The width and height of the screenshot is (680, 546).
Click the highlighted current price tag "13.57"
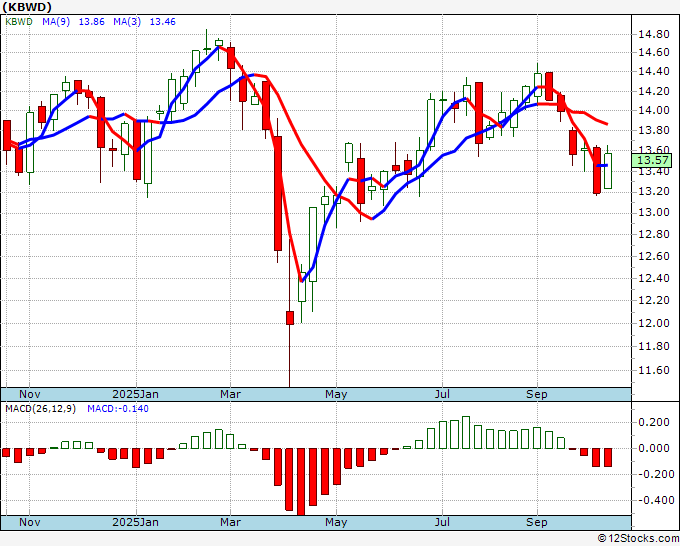click(652, 160)
